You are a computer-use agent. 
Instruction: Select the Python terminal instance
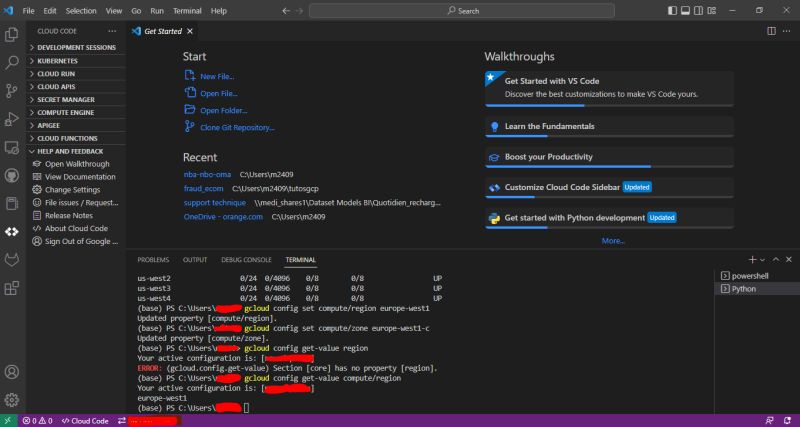[757, 289]
